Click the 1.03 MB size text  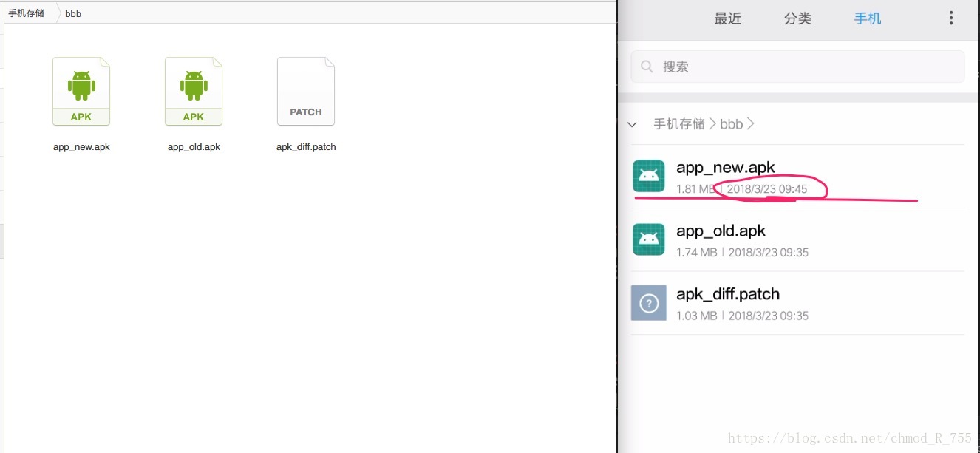[696, 316]
